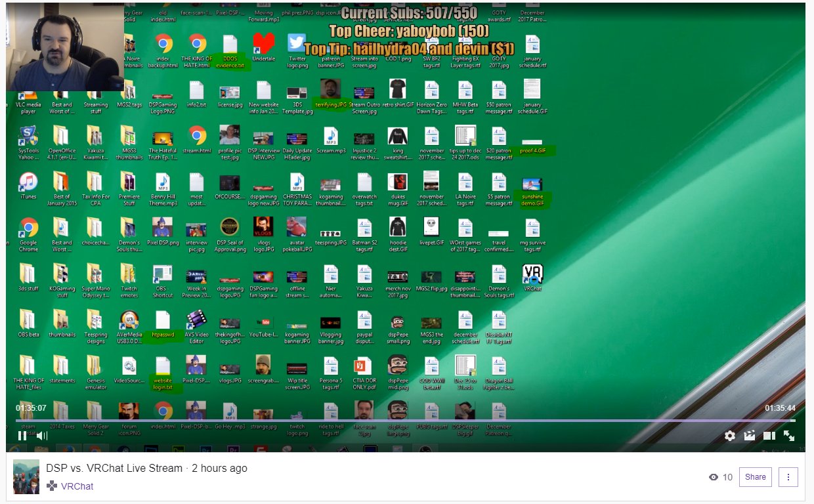The height and width of the screenshot is (504, 814).
Task: Click the VRChat game box art thumbnail
Action: click(x=26, y=477)
